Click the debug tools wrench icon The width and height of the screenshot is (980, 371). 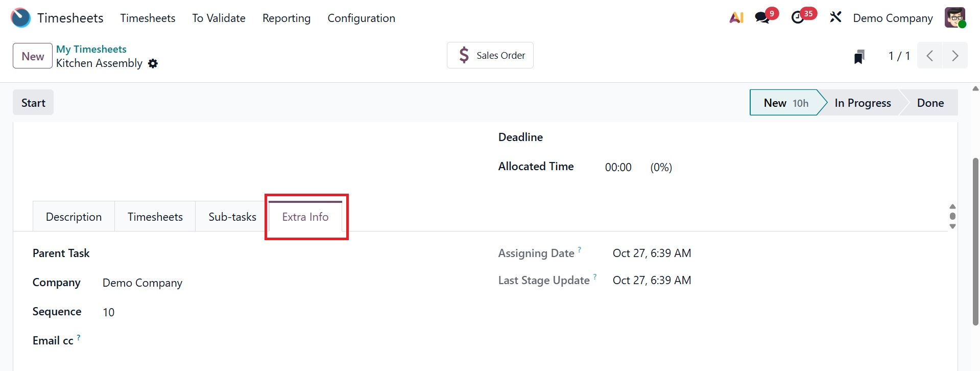835,18
